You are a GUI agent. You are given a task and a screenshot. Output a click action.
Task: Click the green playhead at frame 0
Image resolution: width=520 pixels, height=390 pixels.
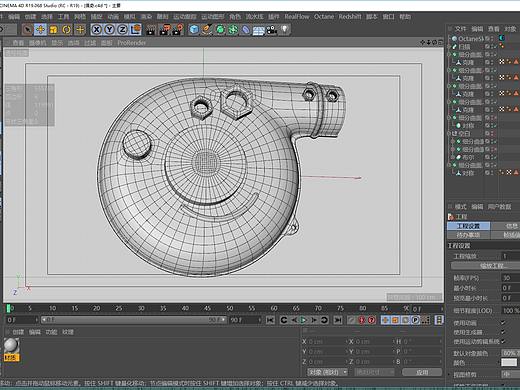(9, 308)
